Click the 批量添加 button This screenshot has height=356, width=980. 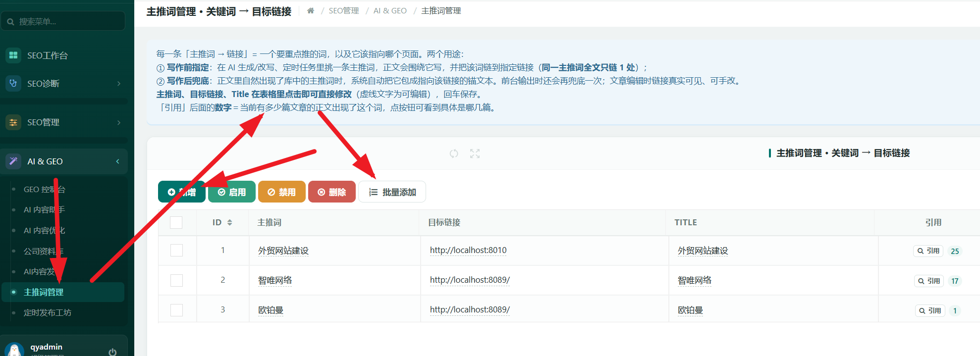click(392, 192)
